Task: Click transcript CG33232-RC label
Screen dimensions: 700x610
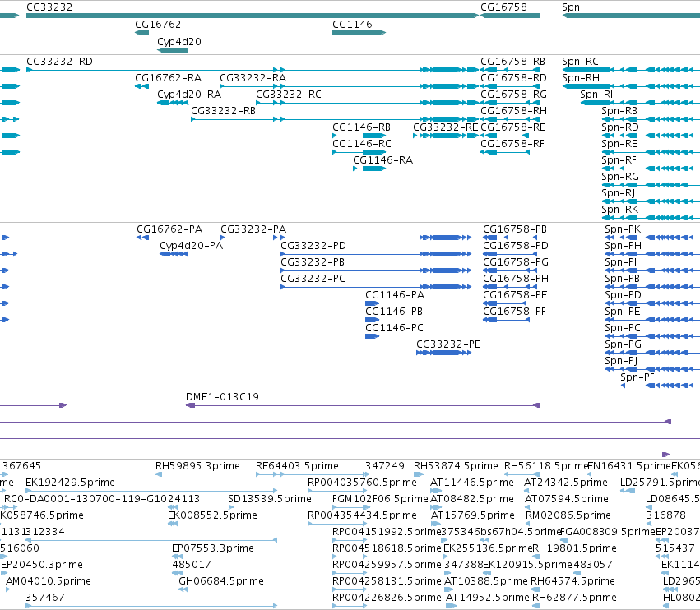Action: (x=289, y=95)
